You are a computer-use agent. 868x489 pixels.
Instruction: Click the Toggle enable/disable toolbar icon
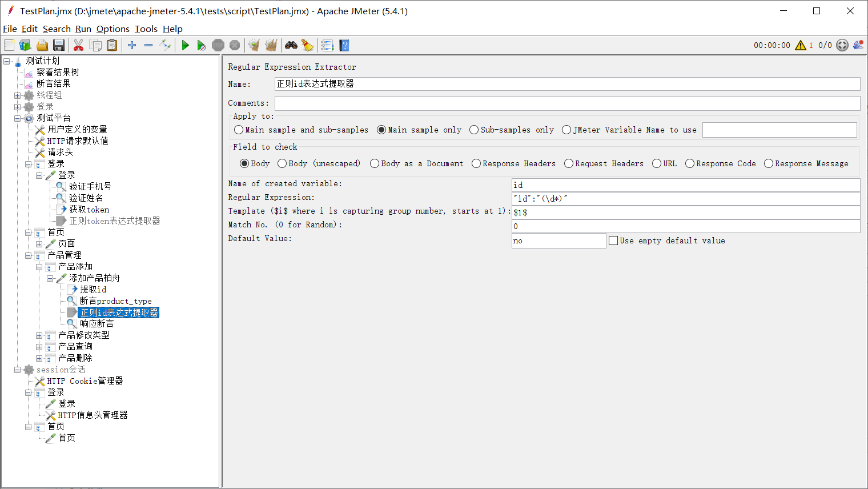point(165,45)
